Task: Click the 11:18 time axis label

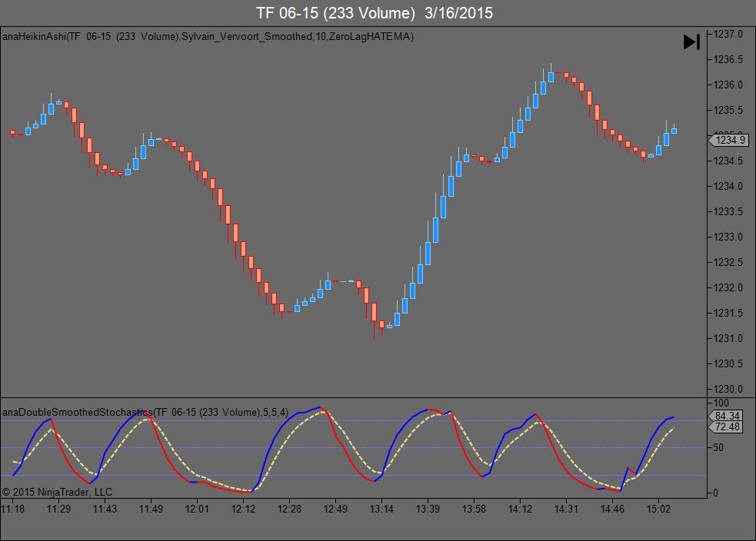Action: pyautogui.click(x=13, y=509)
